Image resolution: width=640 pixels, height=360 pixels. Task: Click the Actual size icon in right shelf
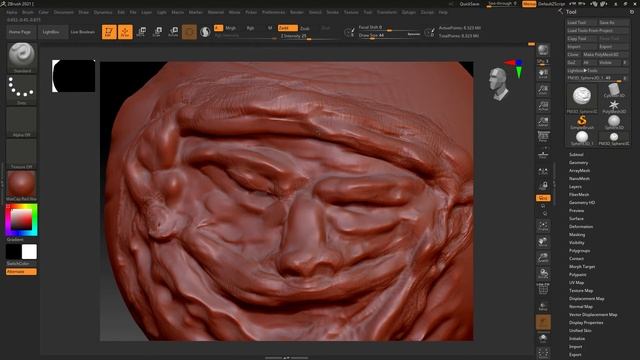tap(543, 106)
